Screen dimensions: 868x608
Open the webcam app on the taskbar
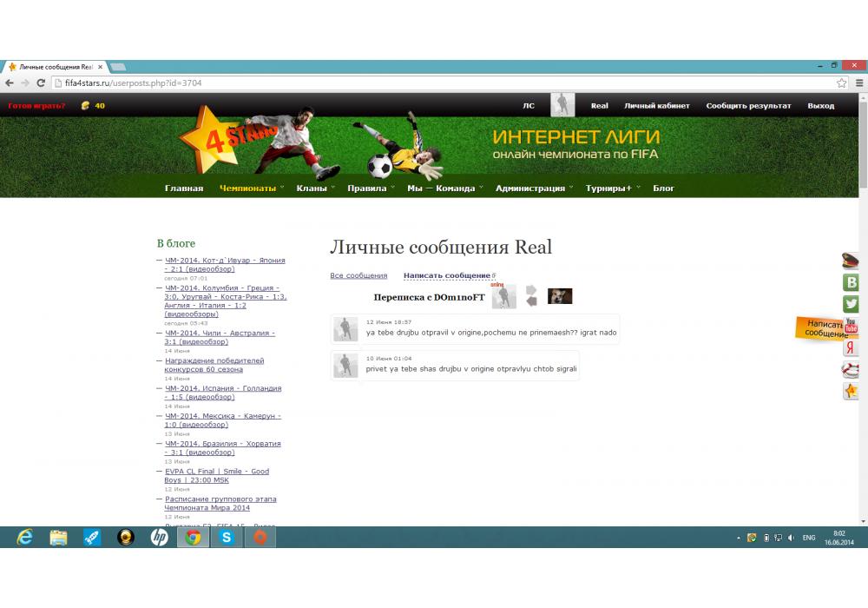126,537
